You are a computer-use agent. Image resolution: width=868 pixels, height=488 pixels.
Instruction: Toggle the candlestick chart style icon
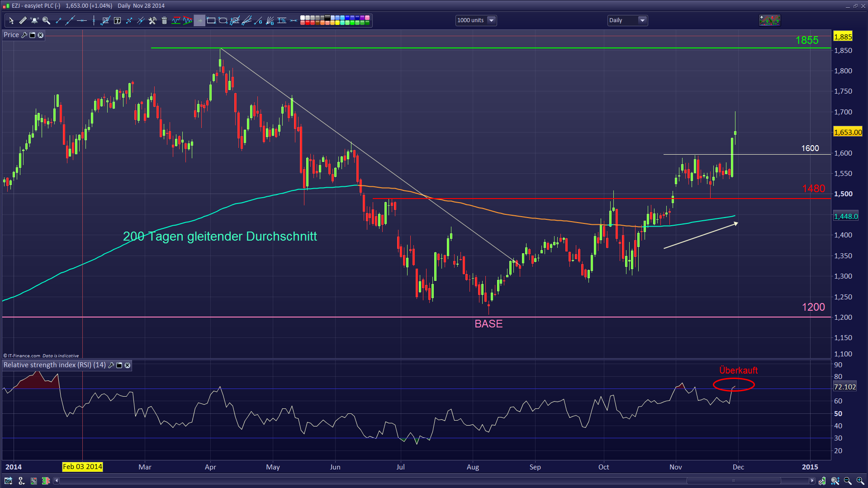822,481
